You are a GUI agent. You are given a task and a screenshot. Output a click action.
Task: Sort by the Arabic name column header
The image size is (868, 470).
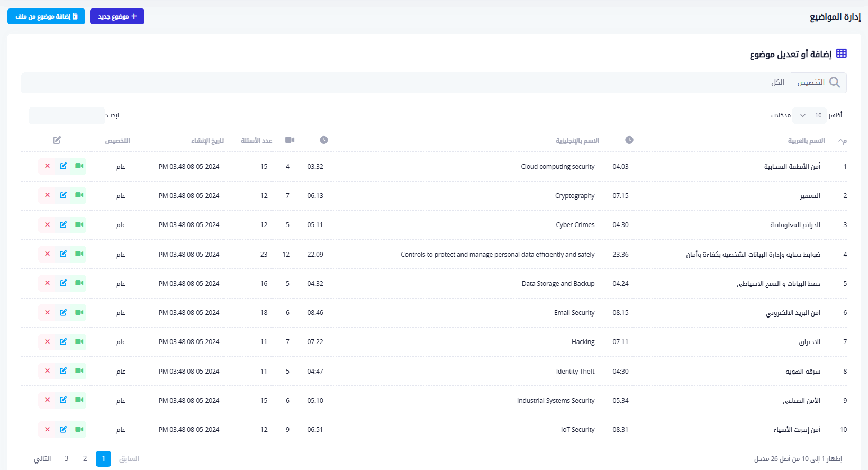[806, 141]
